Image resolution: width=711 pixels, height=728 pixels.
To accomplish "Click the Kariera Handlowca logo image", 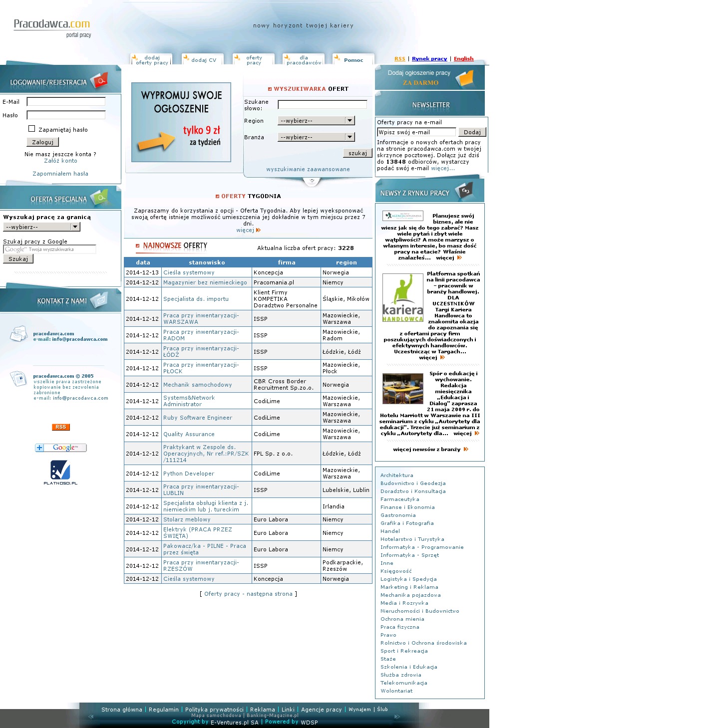I will pyautogui.click(x=402, y=298).
